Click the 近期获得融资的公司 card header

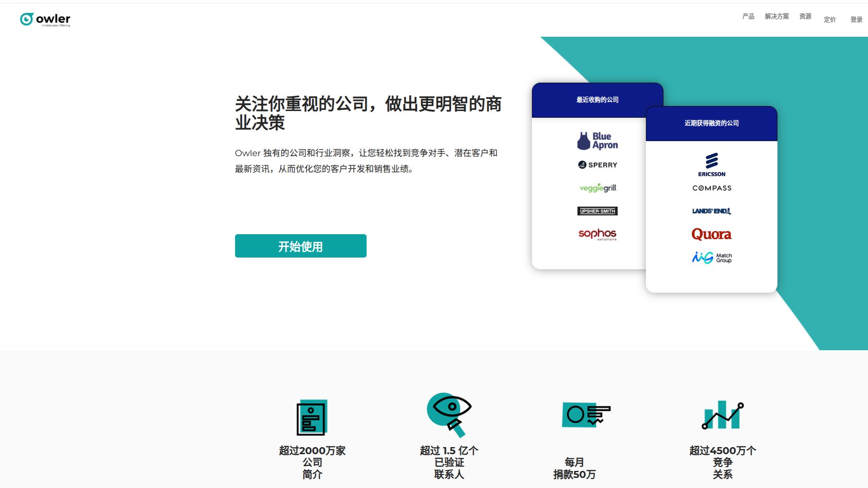(x=711, y=124)
